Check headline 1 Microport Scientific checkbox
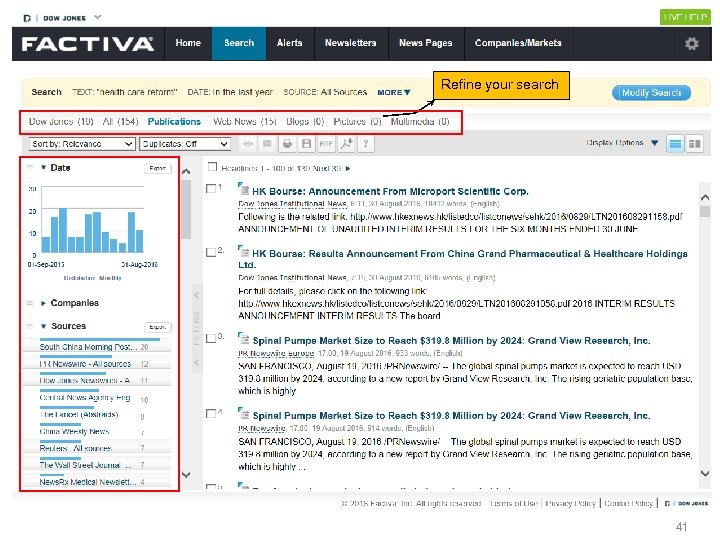The image size is (720, 540). tap(211, 189)
